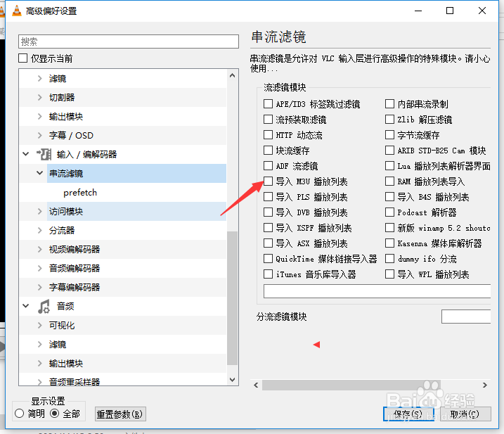Tick 导入 XSPF 播放列表 checkbox
The image size is (504, 434).
pos(268,227)
